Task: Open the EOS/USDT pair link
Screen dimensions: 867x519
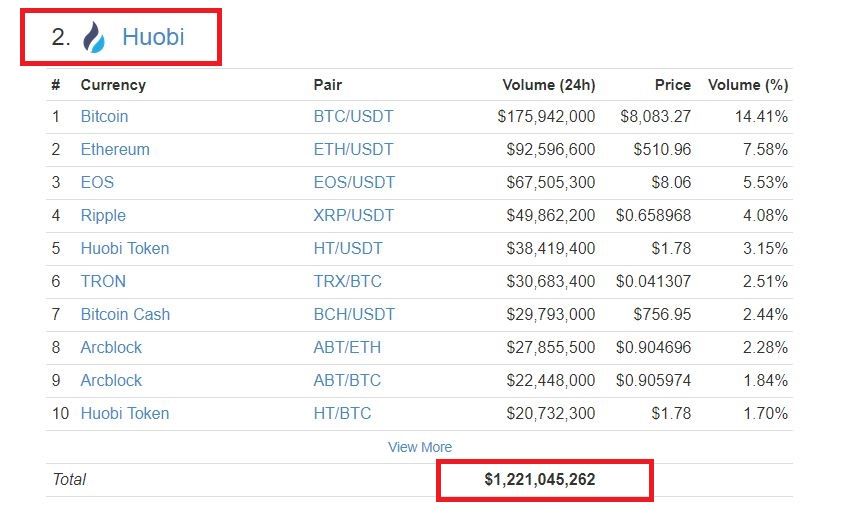Action: [x=354, y=182]
